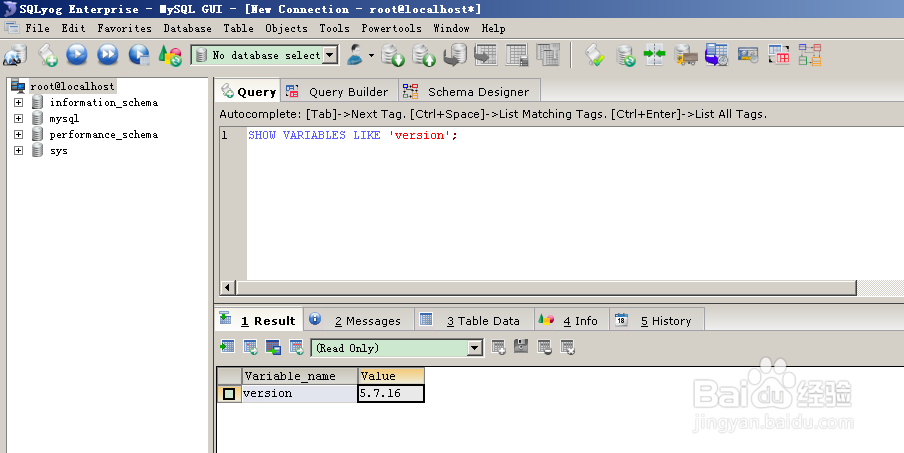Screen dimensions: 904x453
Task: Switch to the 5 History tab
Action: (x=657, y=320)
